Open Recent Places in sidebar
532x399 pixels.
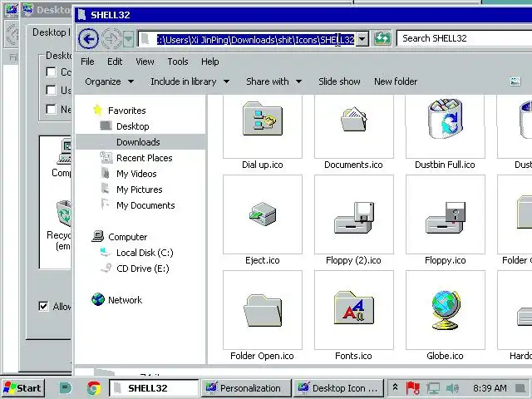coord(144,158)
